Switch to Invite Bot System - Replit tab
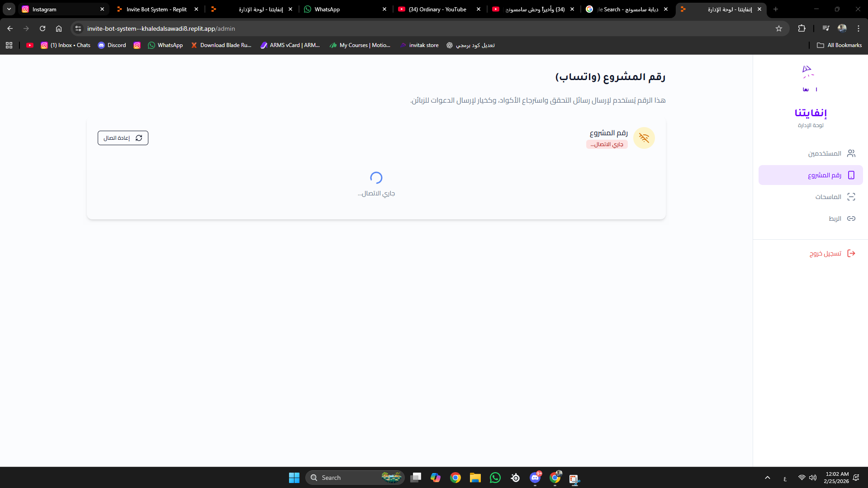This screenshot has height=488, width=868. click(157, 9)
